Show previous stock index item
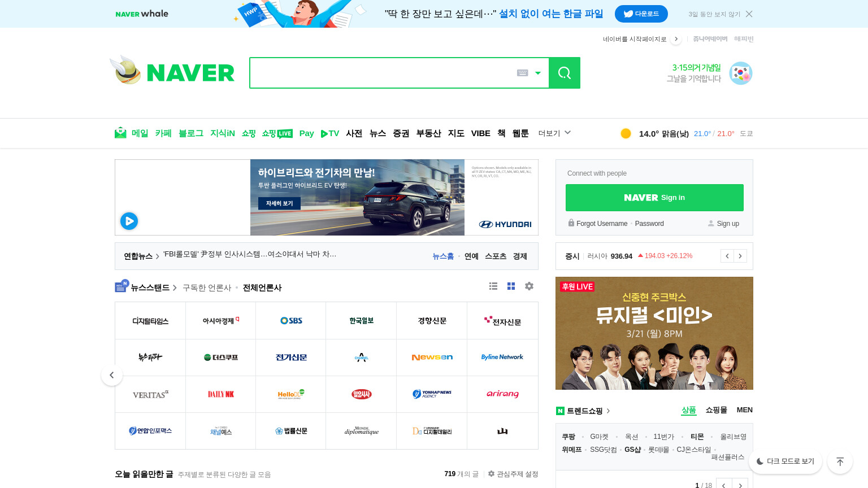 727,256
